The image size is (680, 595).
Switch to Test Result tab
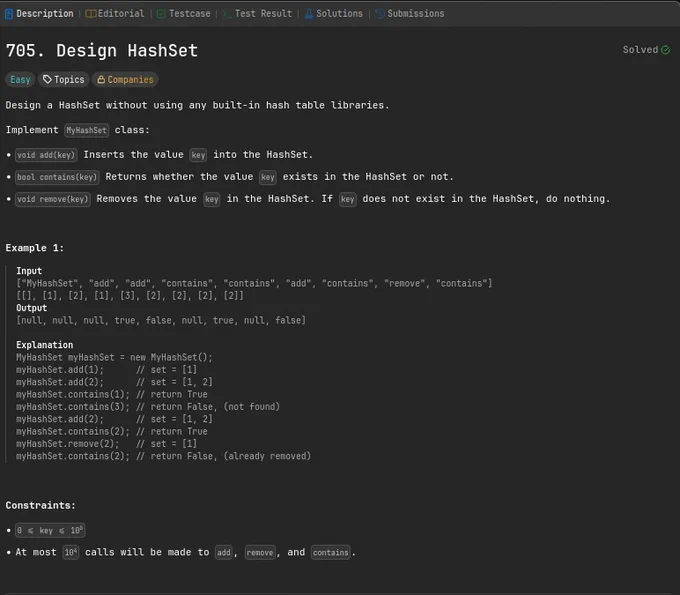click(x=257, y=13)
